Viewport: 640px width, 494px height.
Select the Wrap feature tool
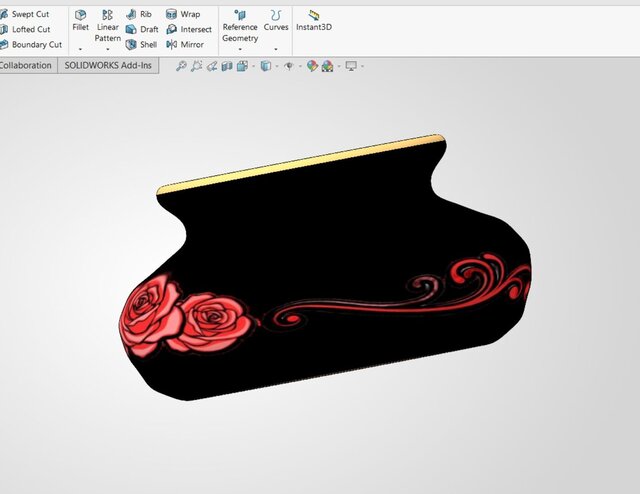tap(182, 14)
